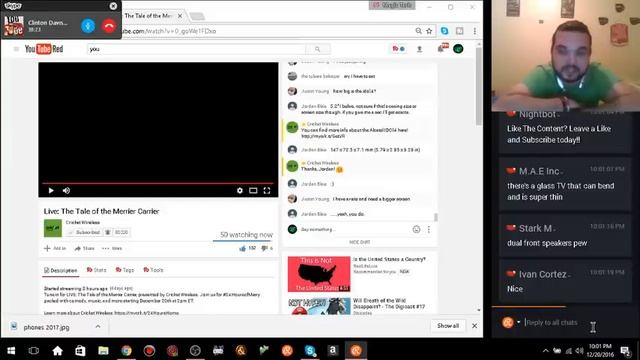Click the link in Cricket Wireless chat message

[323, 136]
